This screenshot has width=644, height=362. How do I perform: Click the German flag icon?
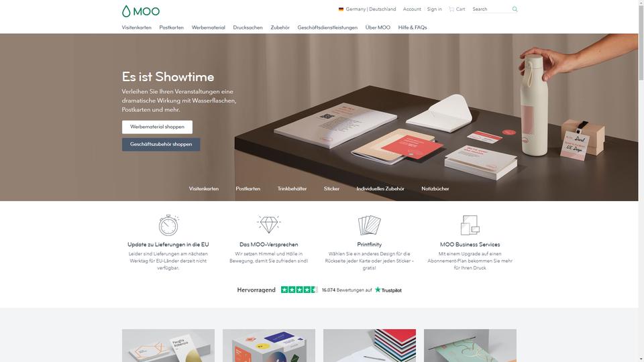click(341, 9)
